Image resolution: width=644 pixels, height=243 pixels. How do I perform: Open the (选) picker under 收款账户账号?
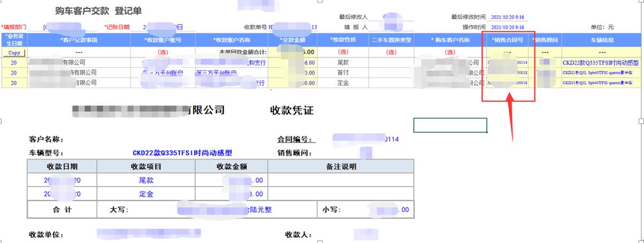tap(163, 53)
